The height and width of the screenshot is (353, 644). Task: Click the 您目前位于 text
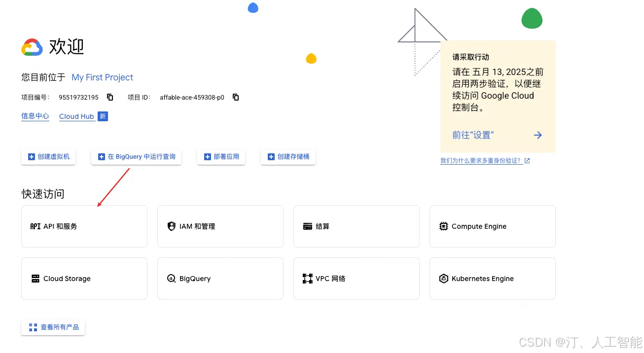(43, 77)
